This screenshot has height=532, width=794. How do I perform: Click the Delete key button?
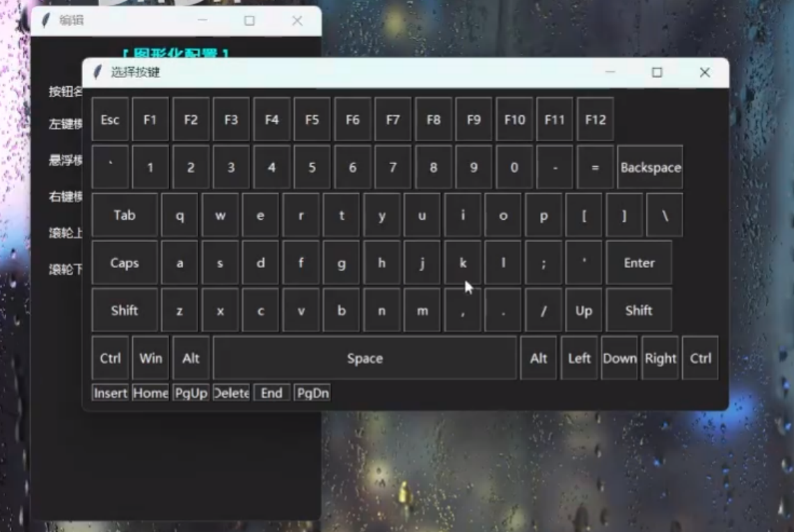(x=231, y=393)
